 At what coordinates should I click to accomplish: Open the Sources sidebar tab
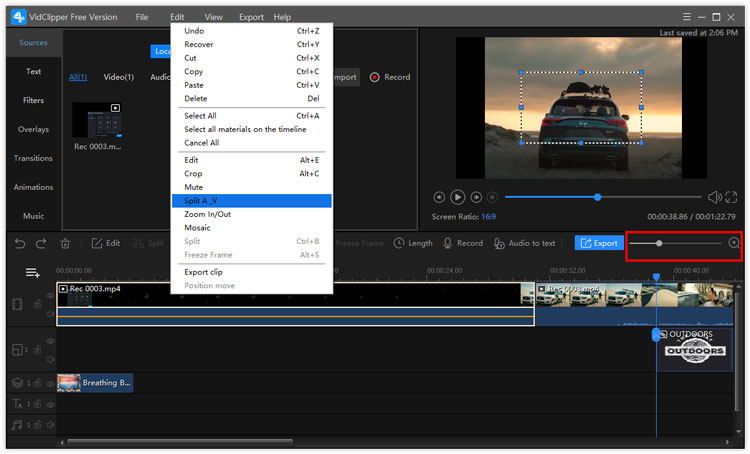click(33, 43)
